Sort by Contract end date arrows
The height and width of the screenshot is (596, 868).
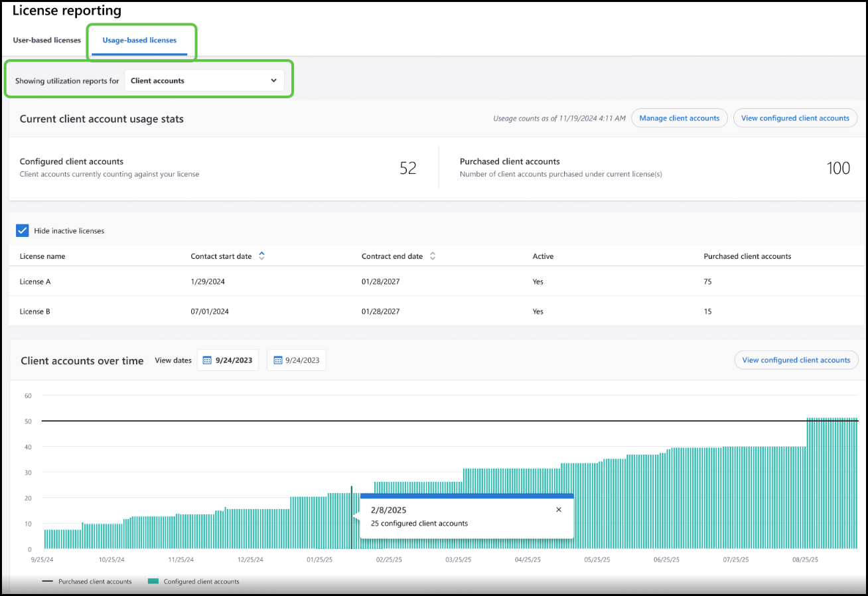[433, 256]
